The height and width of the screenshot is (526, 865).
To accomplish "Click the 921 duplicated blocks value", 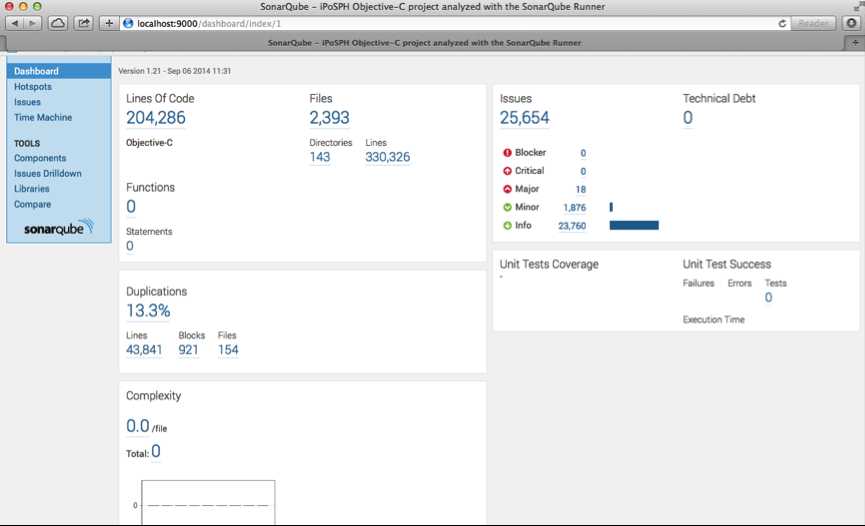I will [x=188, y=350].
